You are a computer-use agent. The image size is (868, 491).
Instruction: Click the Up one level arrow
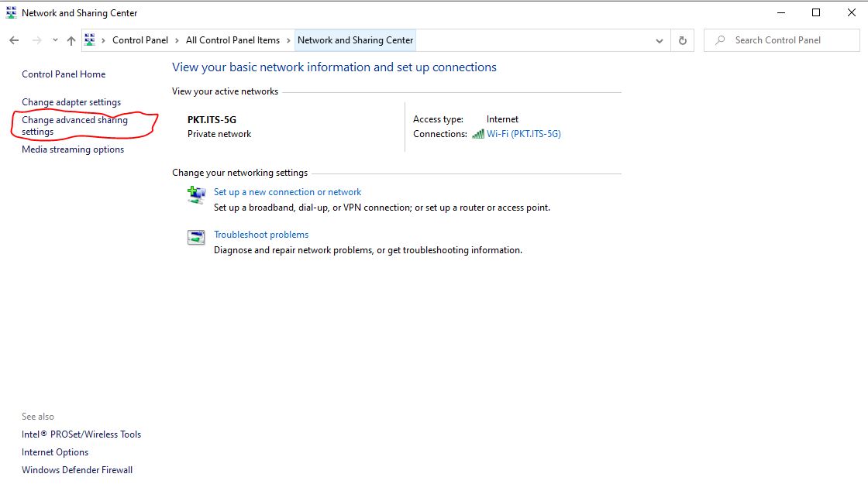tap(71, 40)
